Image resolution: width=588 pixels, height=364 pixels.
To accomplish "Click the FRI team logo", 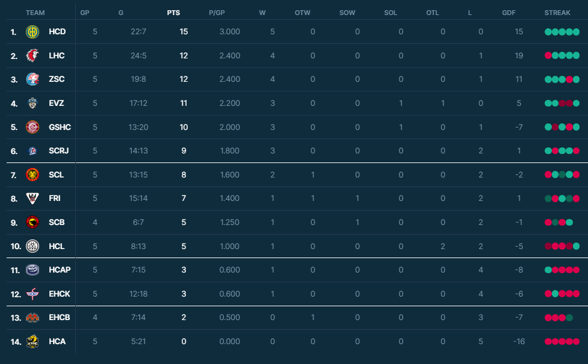I will [x=32, y=199].
